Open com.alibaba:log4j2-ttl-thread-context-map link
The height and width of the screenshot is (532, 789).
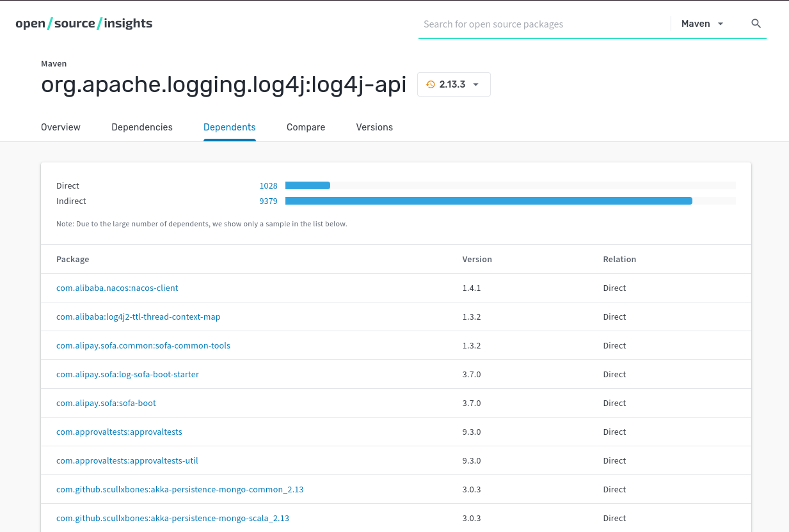pyautogui.click(x=138, y=317)
